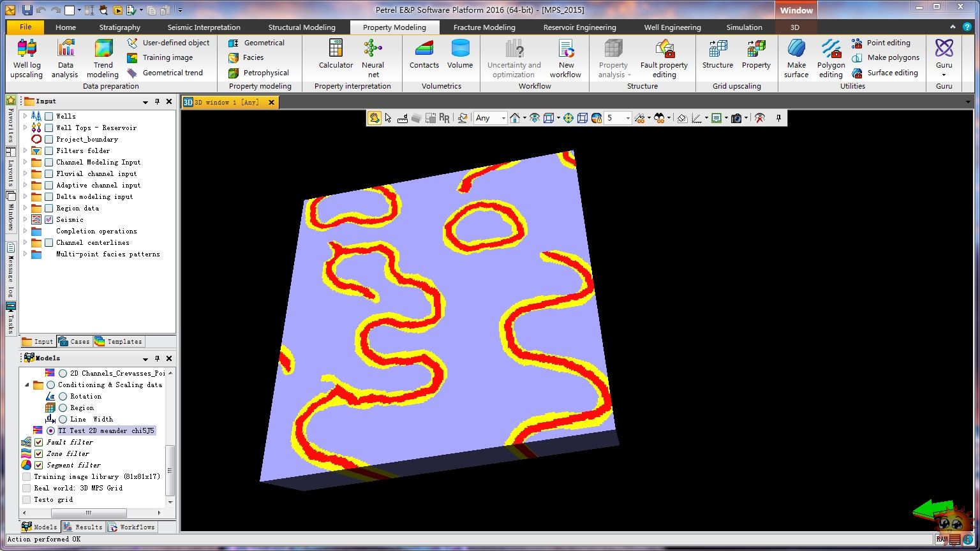Check the Fluvial channel input checkbox
The width and height of the screenshot is (980, 551).
(x=49, y=173)
